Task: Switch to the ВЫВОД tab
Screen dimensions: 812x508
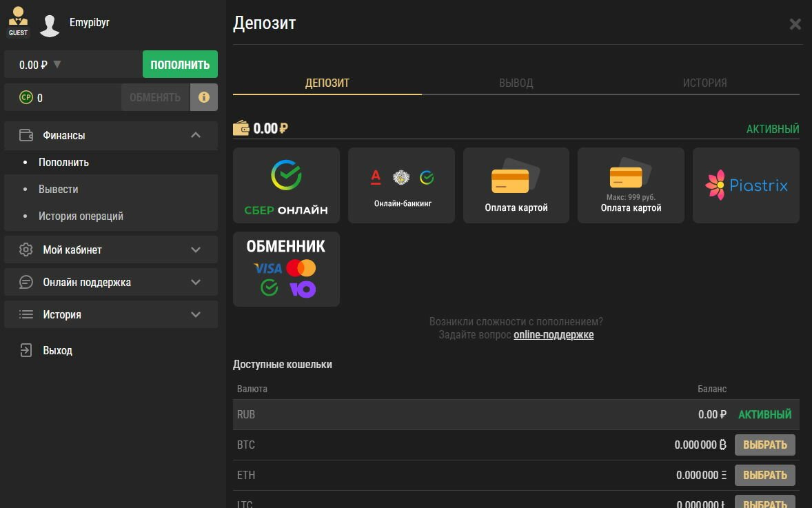Action: click(x=516, y=82)
